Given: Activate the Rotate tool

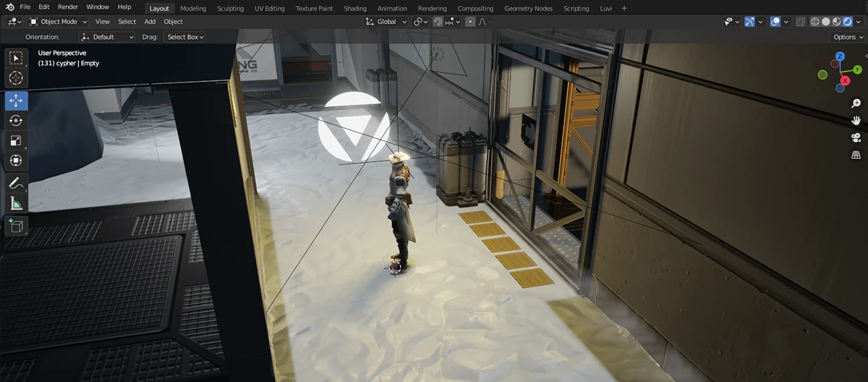Looking at the screenshot, I should pos(16,120).
